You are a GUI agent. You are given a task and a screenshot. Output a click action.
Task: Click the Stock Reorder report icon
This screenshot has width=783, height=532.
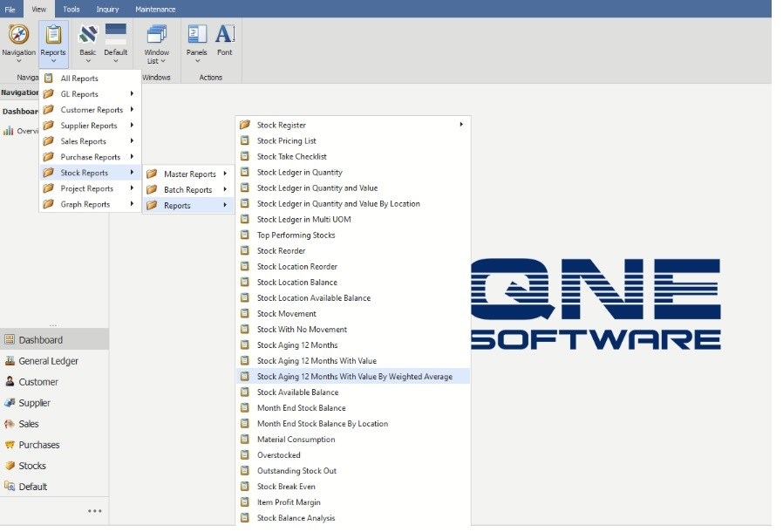click(x=245, y=250)
